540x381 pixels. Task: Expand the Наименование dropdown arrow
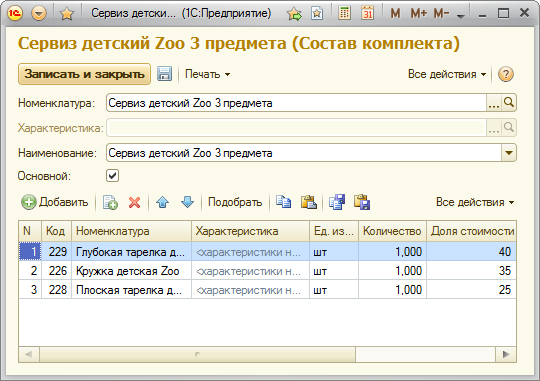coord(509,153)
